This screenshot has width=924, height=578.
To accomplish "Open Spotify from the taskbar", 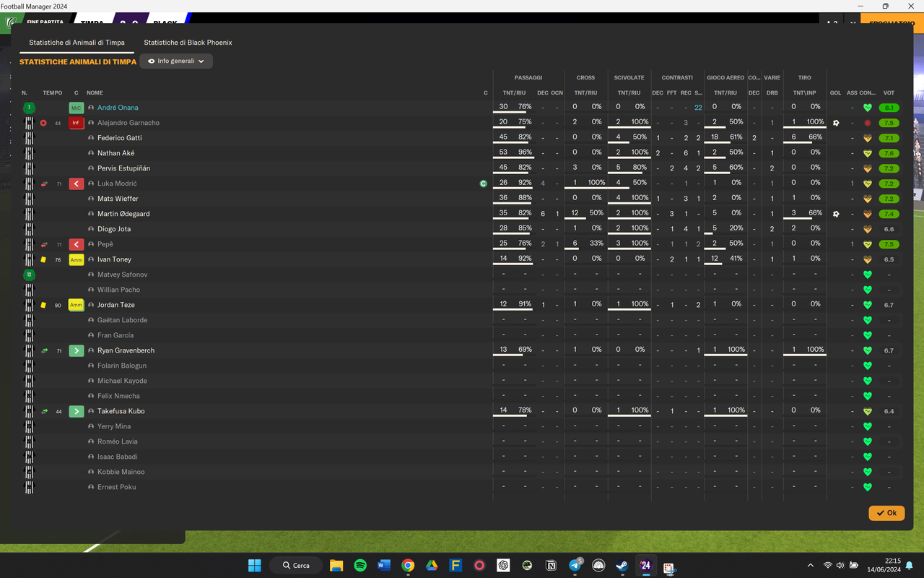I will point(360,565).
